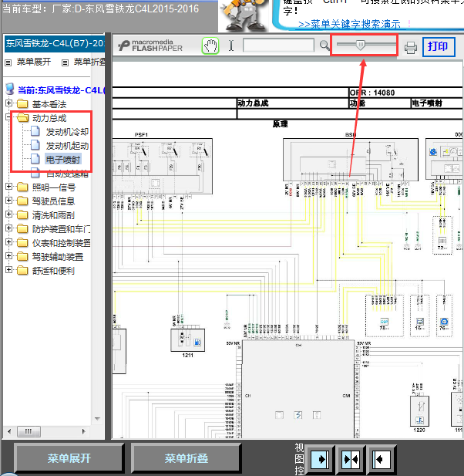The width and height of the screenshot is (464, 476).
Task: Select the 动力总成 tree label
Action: [x=49, y=118]
